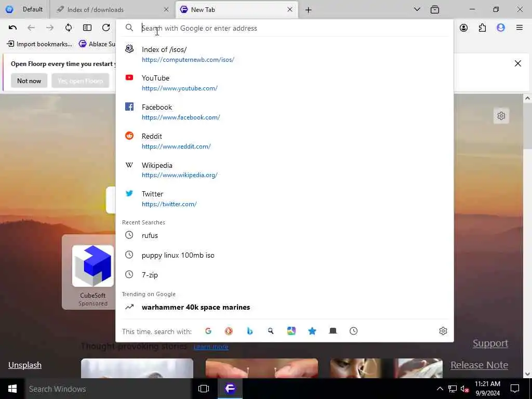Expand the list all tabs chevron

pos(417,9)
